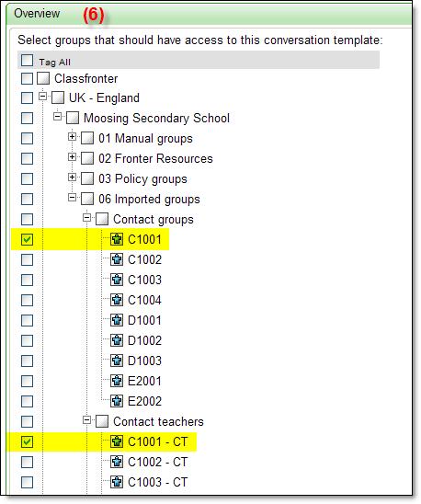The height and width of the screenshot is (504, 421).
Task: Collapse the UK - England node
Action: [42, 97]
